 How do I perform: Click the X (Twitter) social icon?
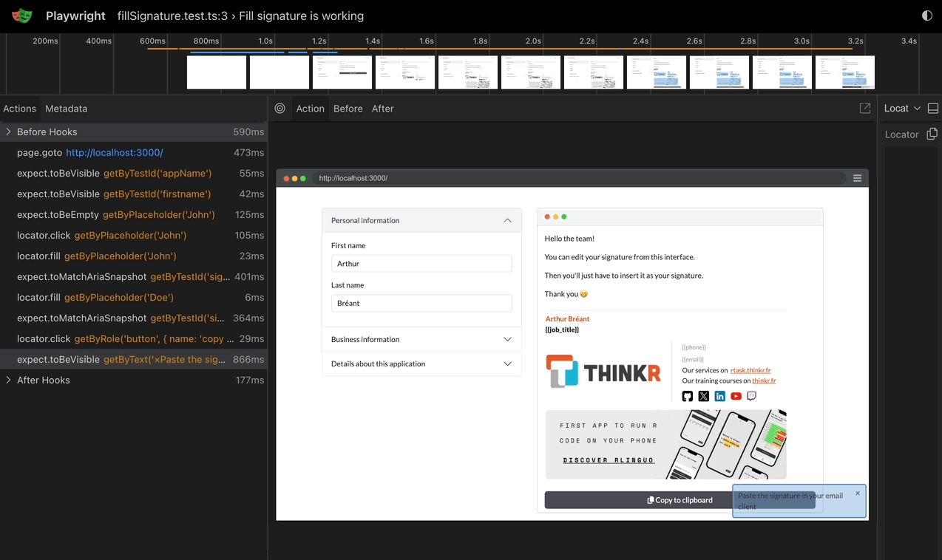click(x=703, y=396)
